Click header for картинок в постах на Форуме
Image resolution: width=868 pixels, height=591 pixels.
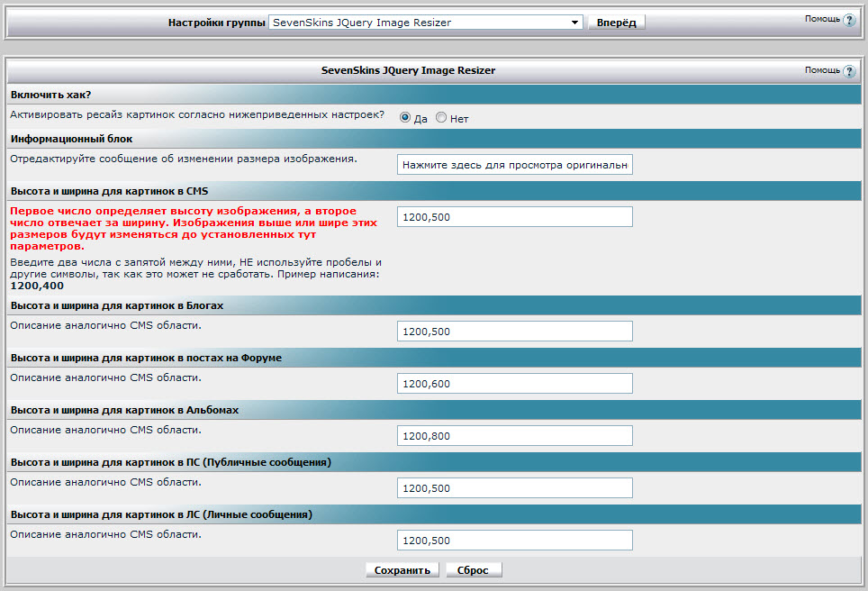[435, 358]
